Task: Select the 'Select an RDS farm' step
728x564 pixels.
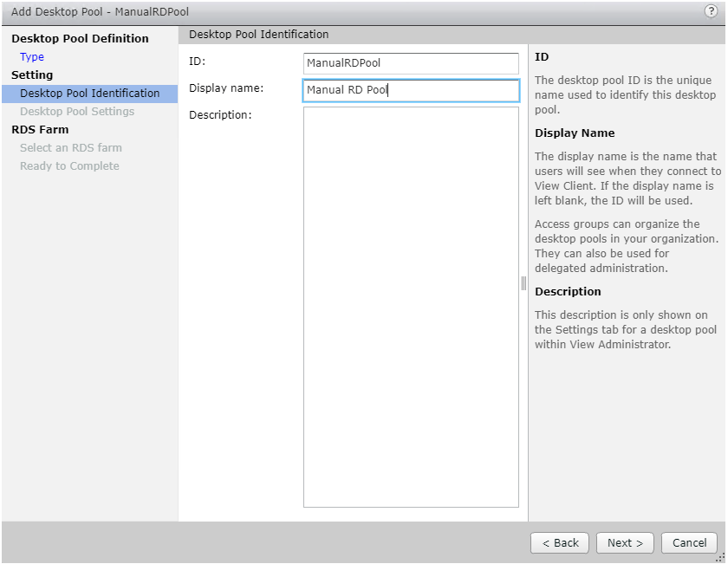Action: point(70,147)
